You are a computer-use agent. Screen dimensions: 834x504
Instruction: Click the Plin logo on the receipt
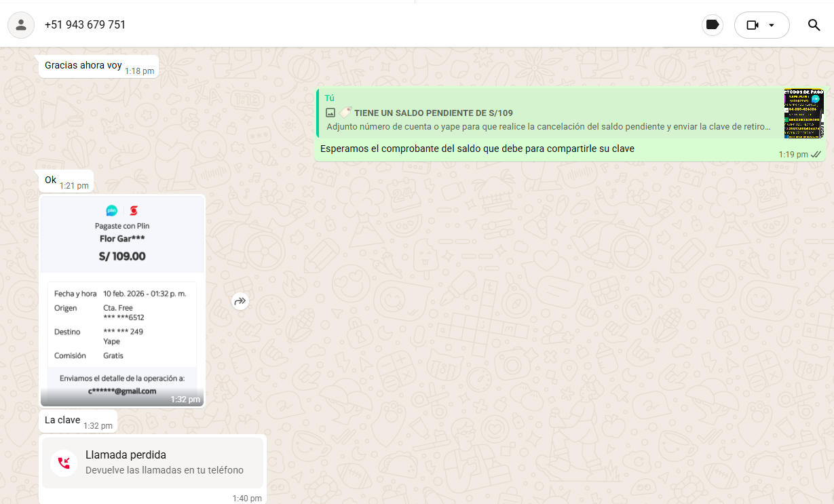(112, 210)
